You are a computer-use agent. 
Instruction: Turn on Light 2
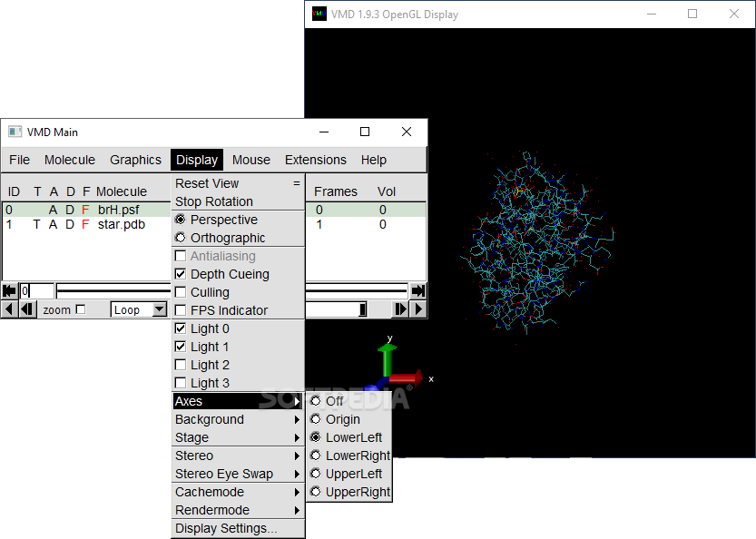(x=181, y=365)
